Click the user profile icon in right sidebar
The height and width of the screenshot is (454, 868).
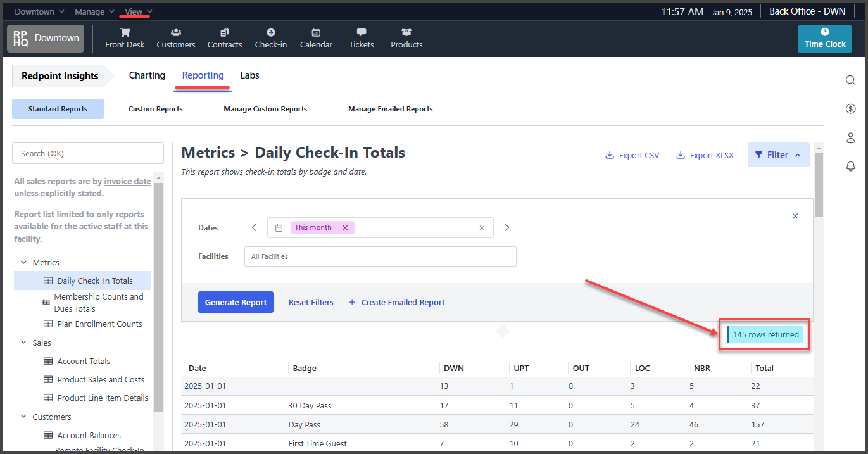click(x=851, y=137)
